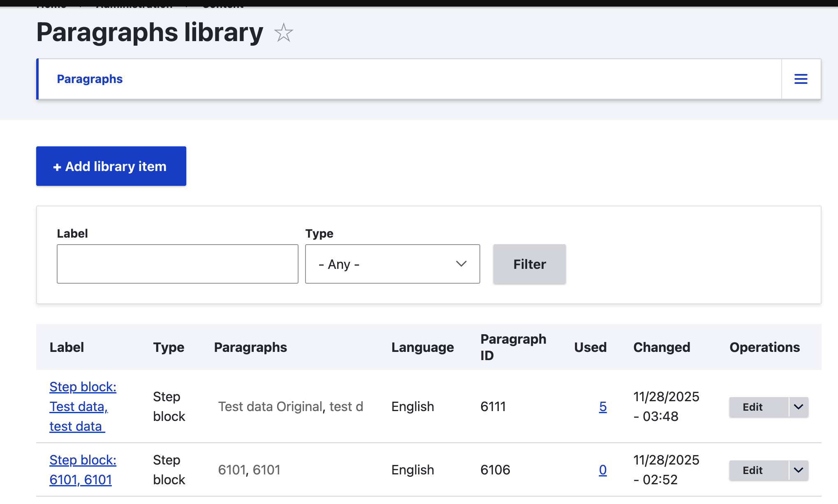Screen dimensions: 838x504
Task: Edit the library item with ID 6106
Action: [x=759, y=470]
